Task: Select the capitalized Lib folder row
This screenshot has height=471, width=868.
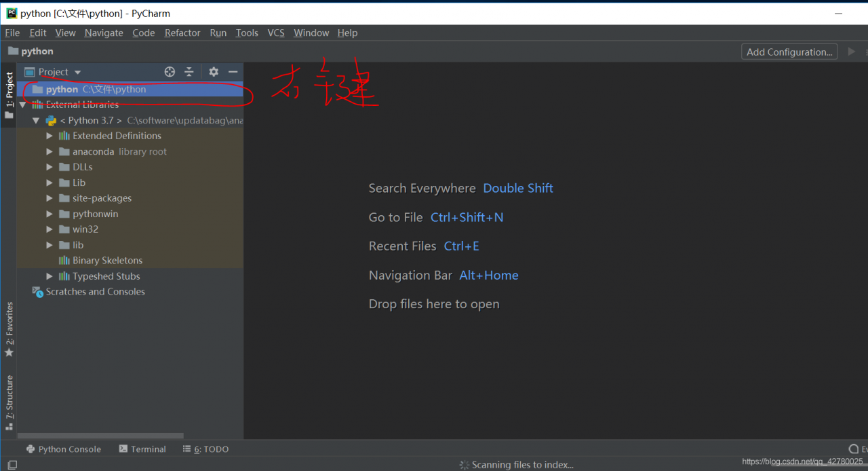Action: 130,183
